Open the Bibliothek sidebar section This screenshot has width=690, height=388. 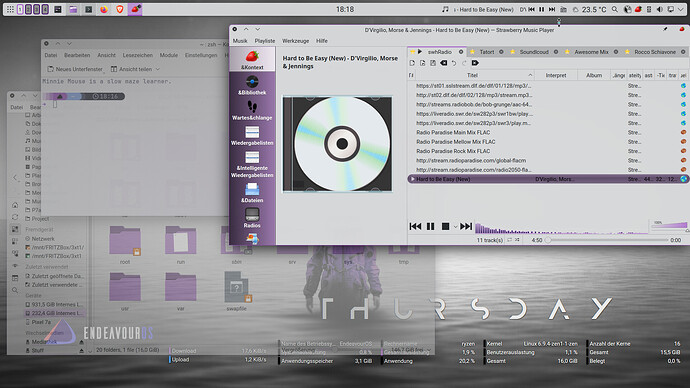click(252, 85)
